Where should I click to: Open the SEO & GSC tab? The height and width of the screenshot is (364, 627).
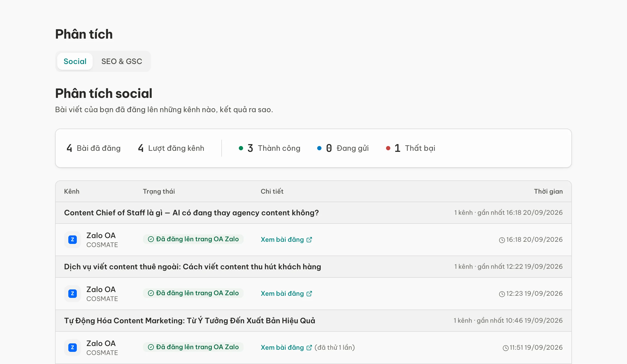[x=122, y=61]
